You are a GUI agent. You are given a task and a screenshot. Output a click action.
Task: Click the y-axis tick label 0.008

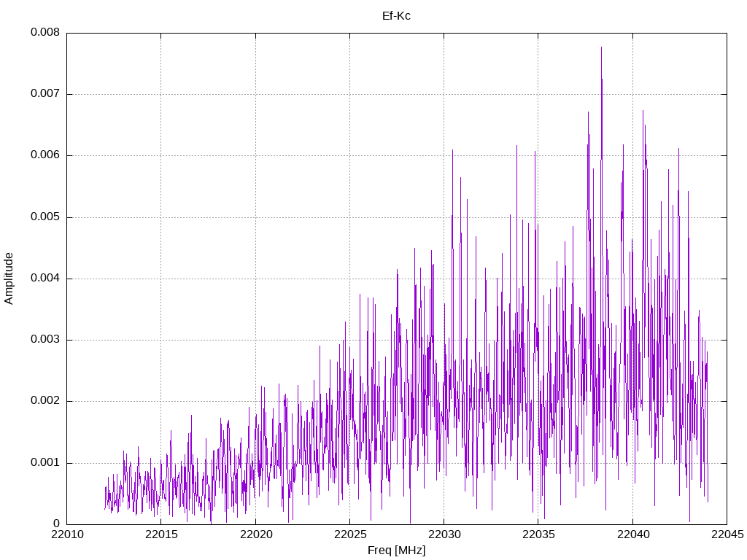(45, 32)
